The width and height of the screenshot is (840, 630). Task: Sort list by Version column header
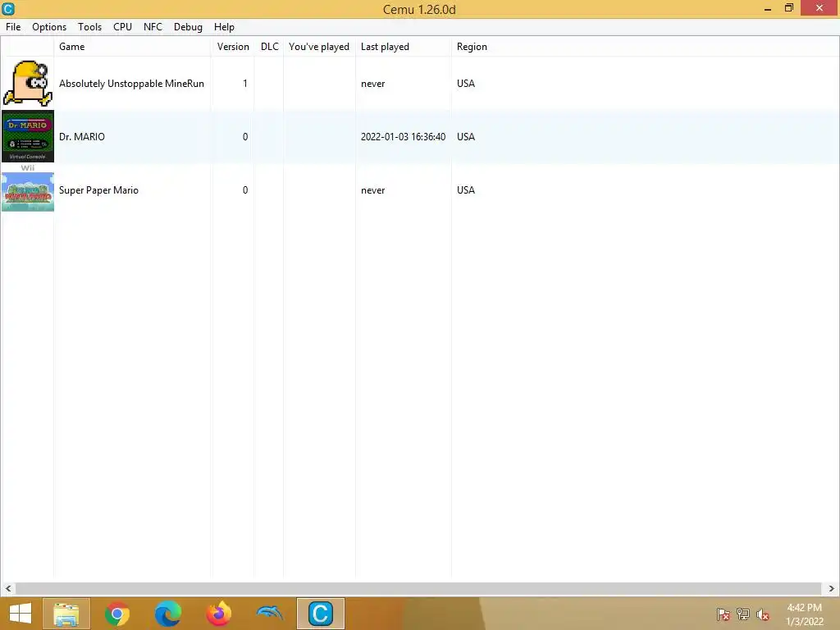pos(232,47)
